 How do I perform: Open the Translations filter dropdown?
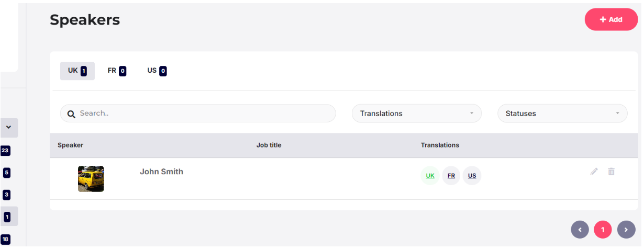point(417,114)
